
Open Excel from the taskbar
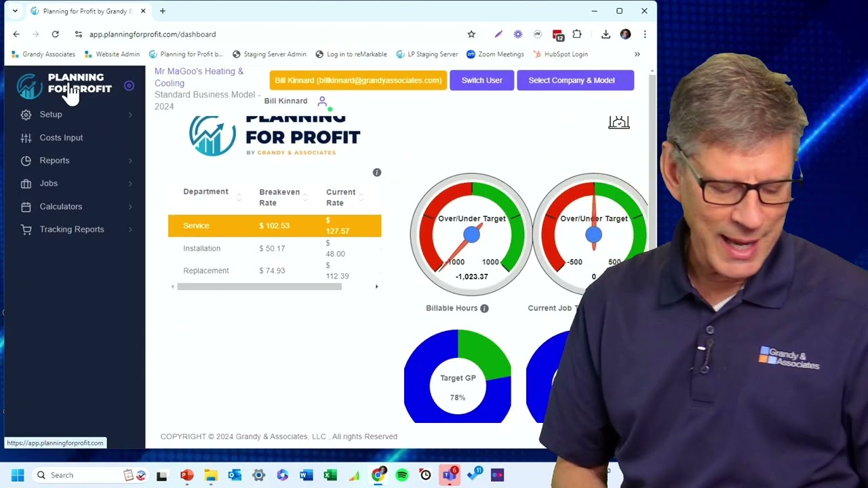tap(330, 475)
